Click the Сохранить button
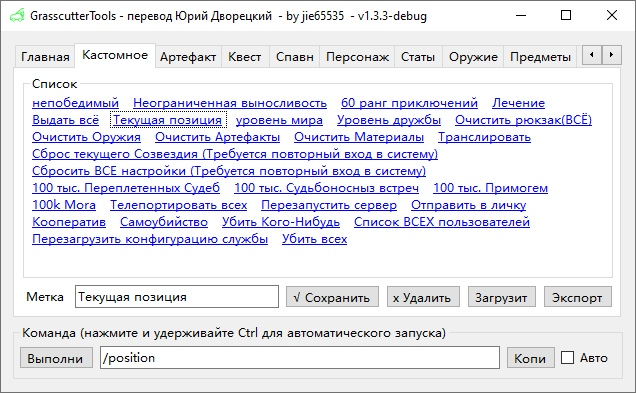The width and height of the screenshot is (636, 393). 332,297
